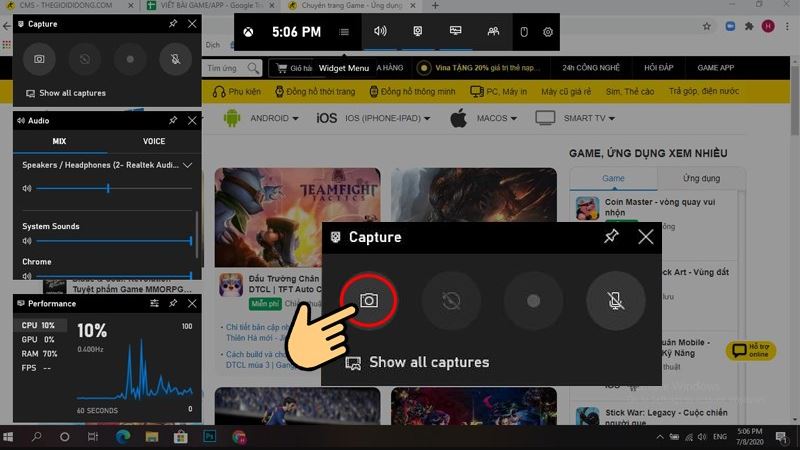Click Show all captures in the small Capture widget
Screen dimensions: 800x450
click(71, 93)
